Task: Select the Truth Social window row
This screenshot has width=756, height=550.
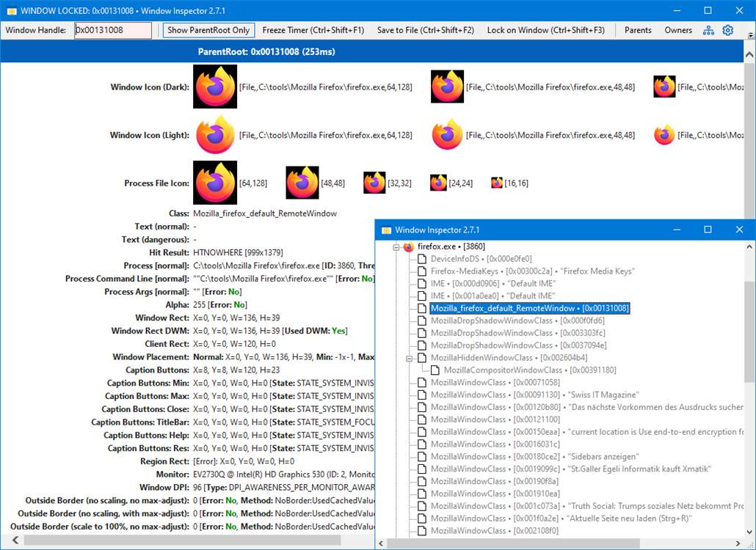Action: (586, 506)
